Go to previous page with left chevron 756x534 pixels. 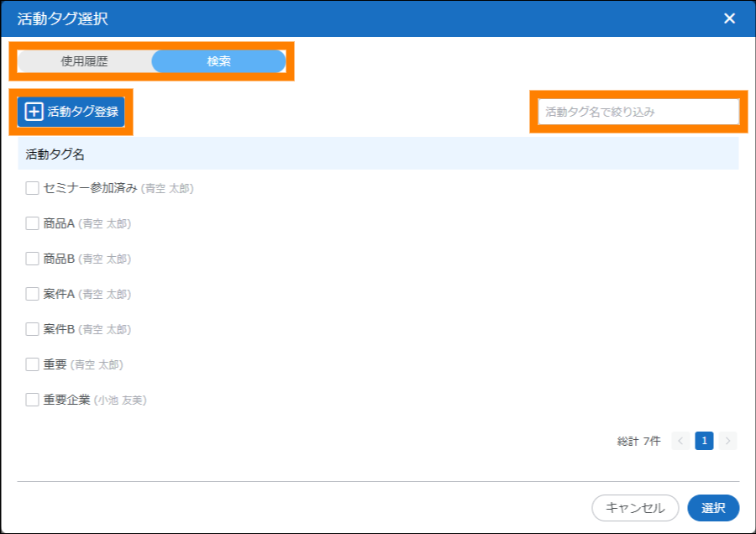(680, 441)
